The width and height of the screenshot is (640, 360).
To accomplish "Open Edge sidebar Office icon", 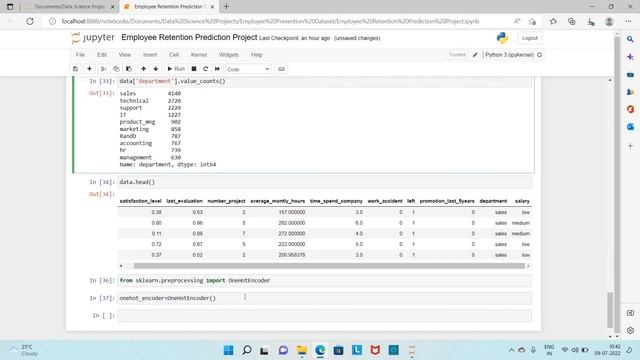I will (631, 109).
